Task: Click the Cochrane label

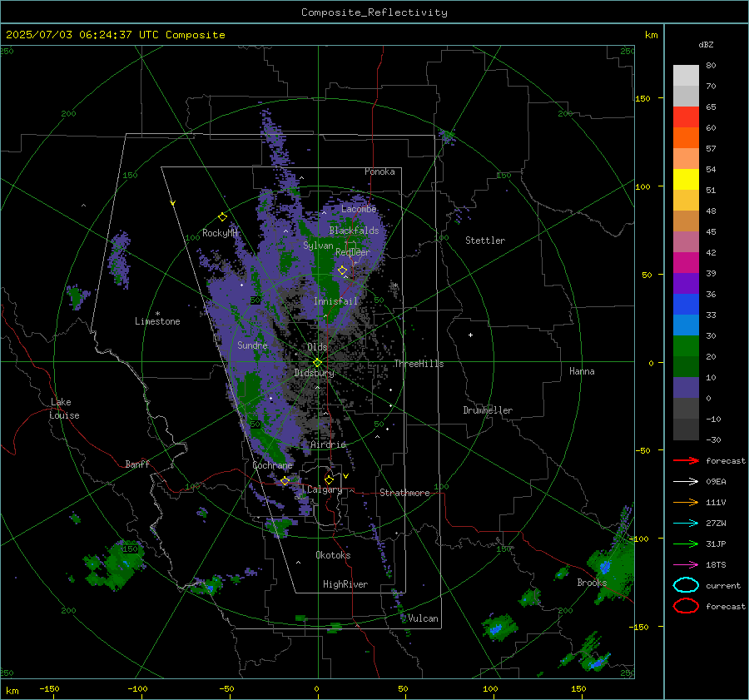Action: click(272, 465)
